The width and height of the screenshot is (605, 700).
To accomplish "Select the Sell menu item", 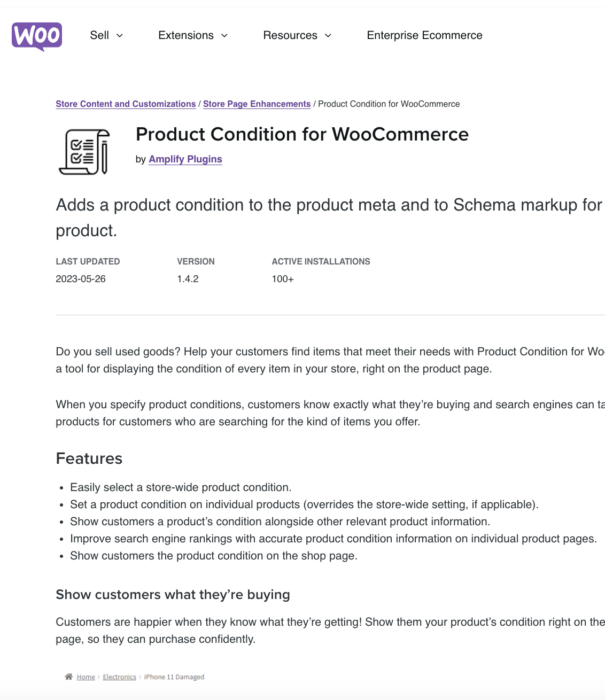I will click(99, 35).
